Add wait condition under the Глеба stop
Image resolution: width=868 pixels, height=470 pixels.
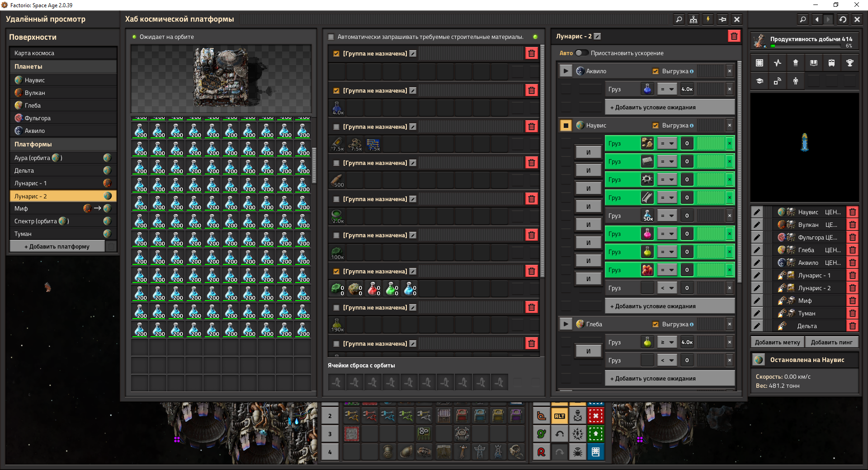pyautogui.click(x=670, y=378)
